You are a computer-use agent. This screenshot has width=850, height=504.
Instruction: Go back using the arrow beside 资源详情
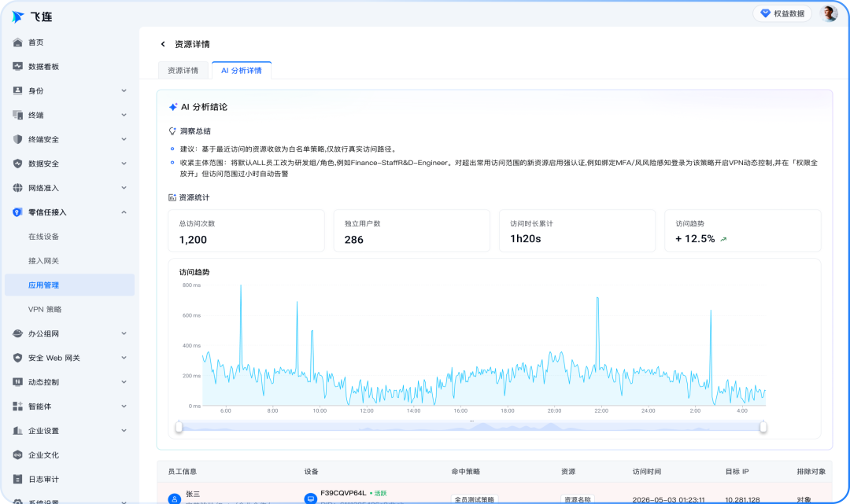(x=163, y=44)
